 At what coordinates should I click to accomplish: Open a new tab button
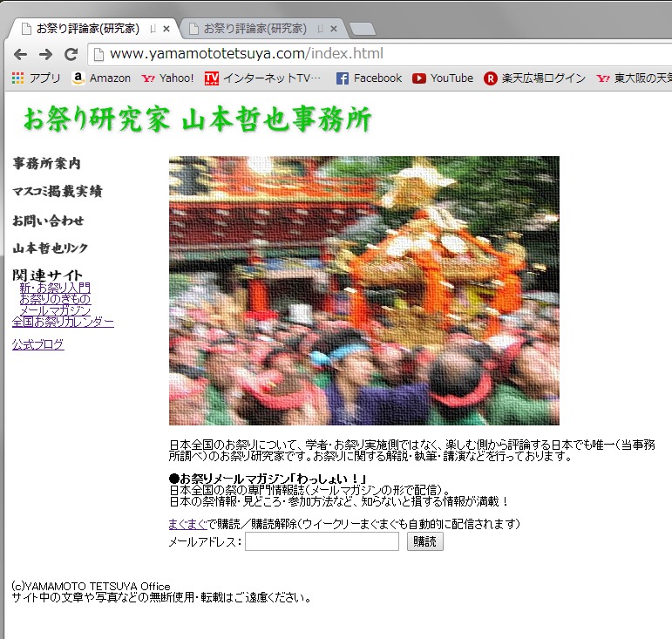tap(361, 30)
